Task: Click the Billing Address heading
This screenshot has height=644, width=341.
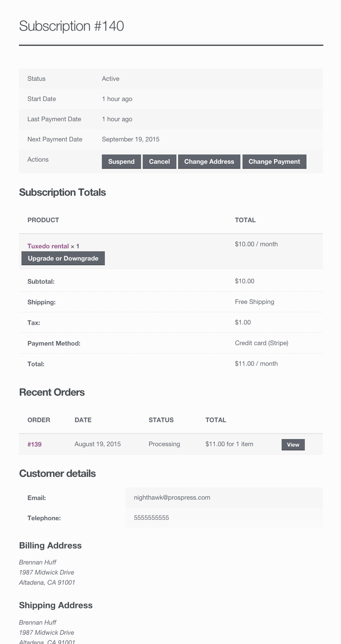Action: point(51,546)
